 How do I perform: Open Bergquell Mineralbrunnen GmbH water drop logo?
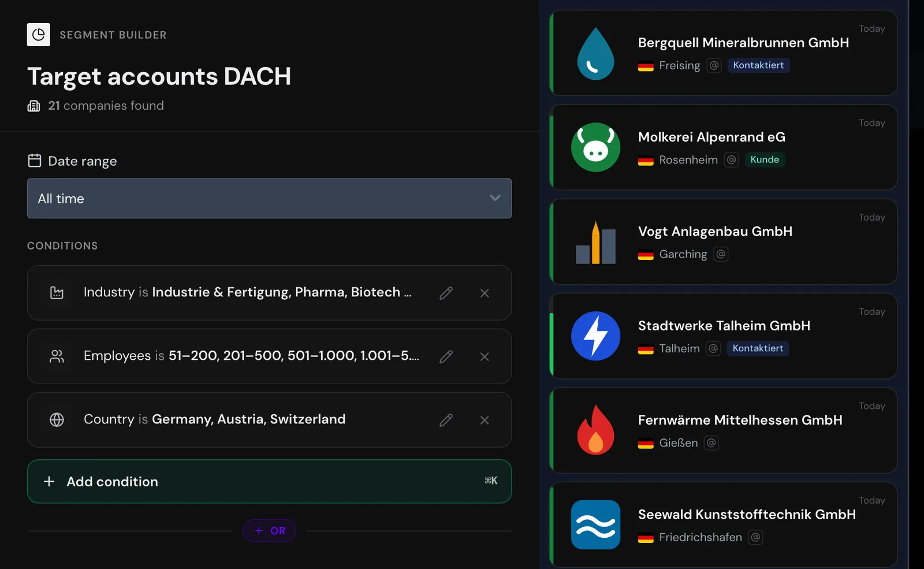[595, 54]
